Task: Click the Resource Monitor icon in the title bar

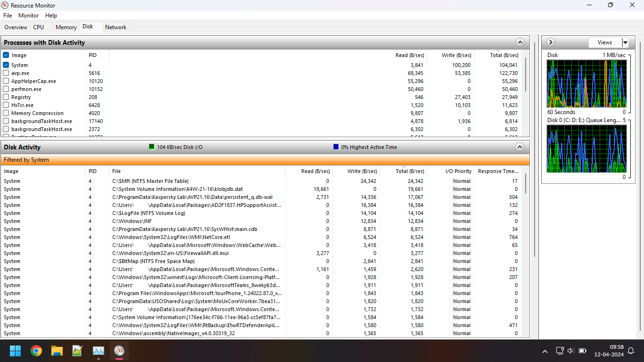Action: (x=5, y=5)
